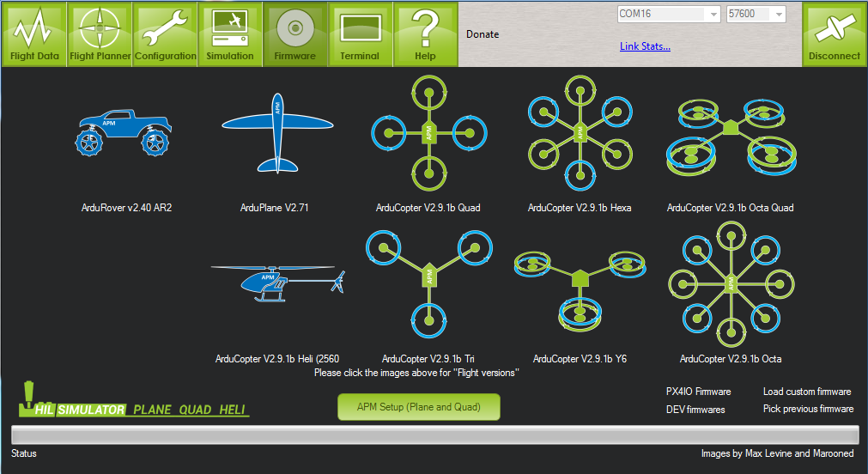This screenshot has width=868, height=474.
Task: Click Load custom firmware link
Action: click(807, 392)
